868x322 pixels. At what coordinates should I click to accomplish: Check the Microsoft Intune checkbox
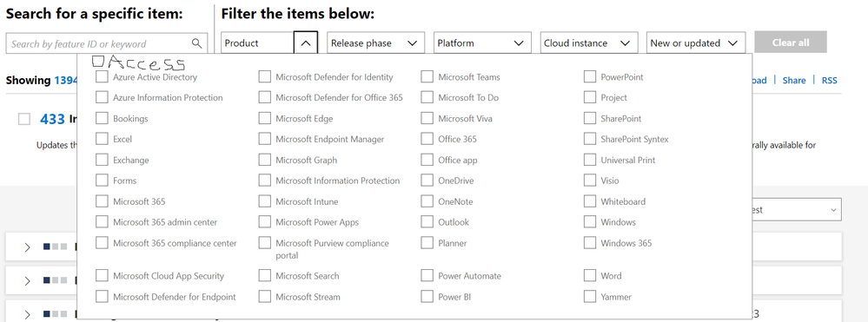(x=265, y=201)
